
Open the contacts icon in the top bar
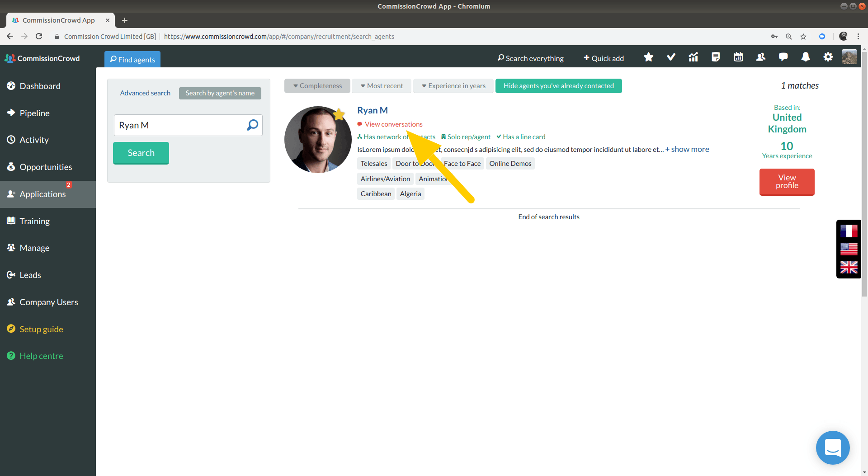coord(760,57)
